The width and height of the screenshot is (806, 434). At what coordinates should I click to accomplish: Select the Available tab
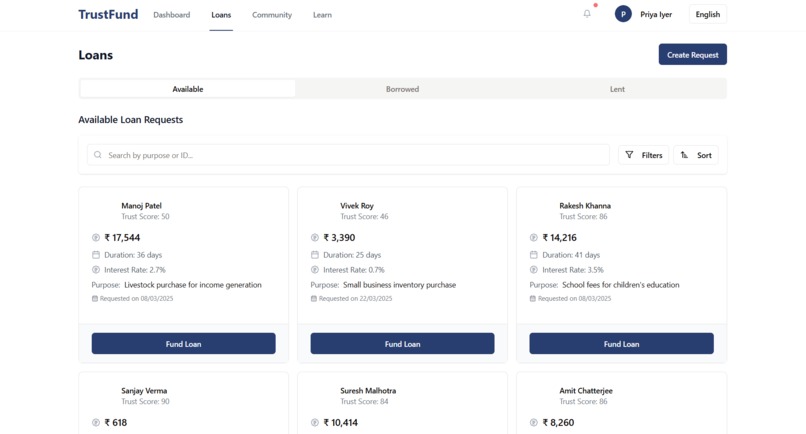click(188, 89)
